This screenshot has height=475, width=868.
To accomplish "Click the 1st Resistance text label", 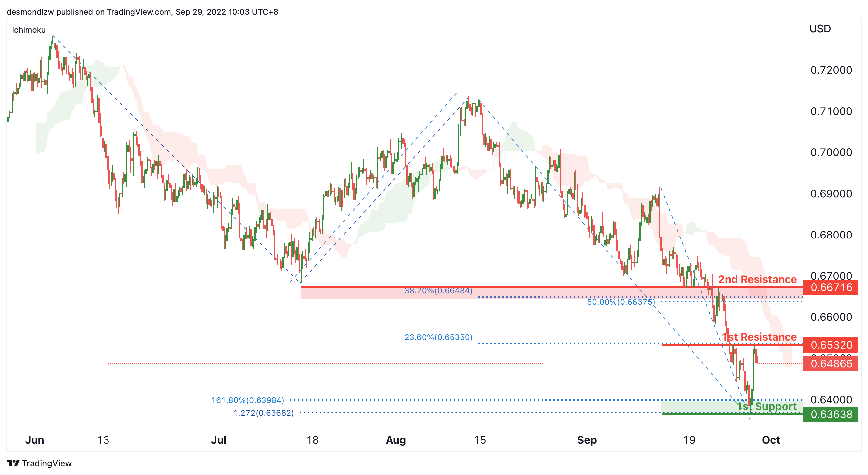I will coord(759,337).
